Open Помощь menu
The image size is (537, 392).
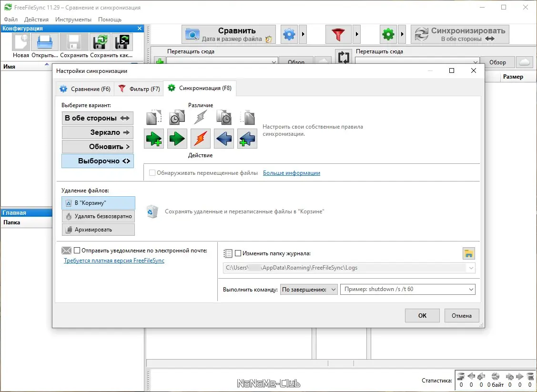click(x=110, y=20)
